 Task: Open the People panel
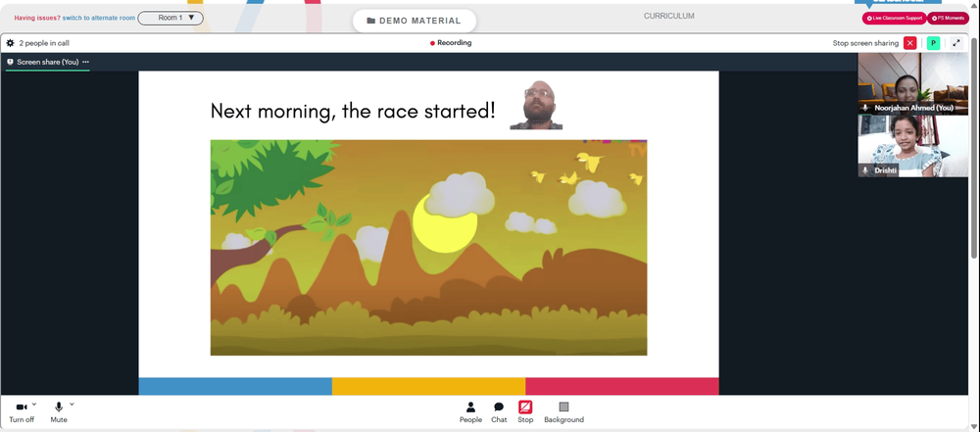click(x=470, y=412)
